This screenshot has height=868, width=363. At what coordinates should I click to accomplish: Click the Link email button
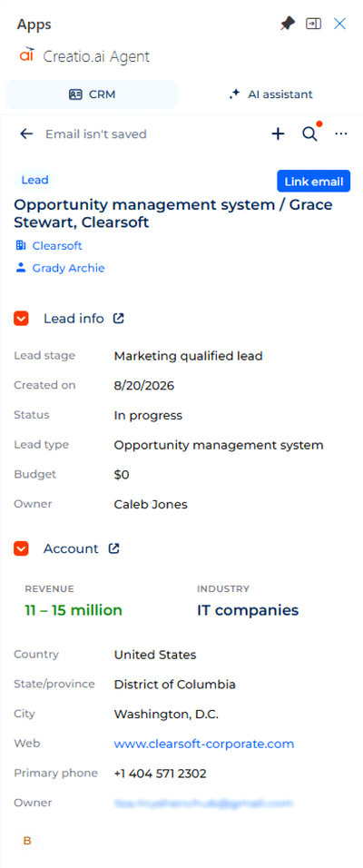314,181
